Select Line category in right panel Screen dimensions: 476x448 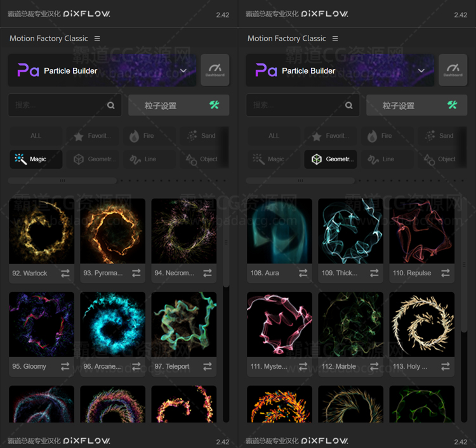tap(387, 159)
